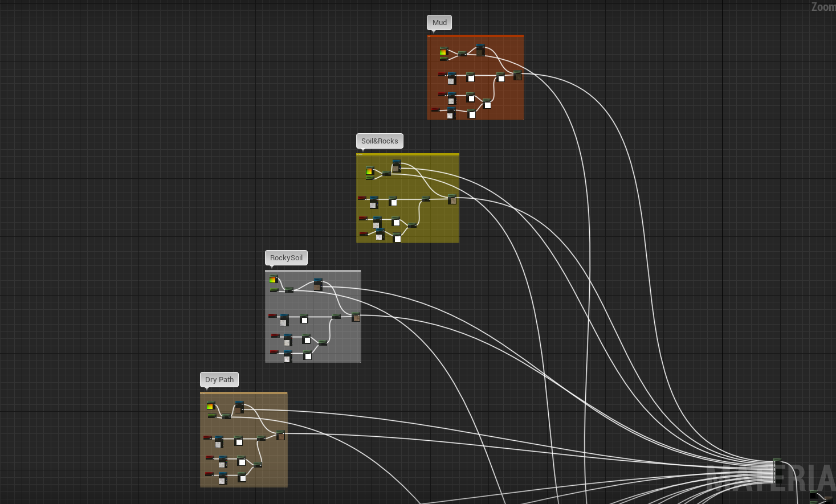The width and height of the screenshot is (836, 504).
Task: Click the Zoom level indicator text
Action: coord(823,7)
